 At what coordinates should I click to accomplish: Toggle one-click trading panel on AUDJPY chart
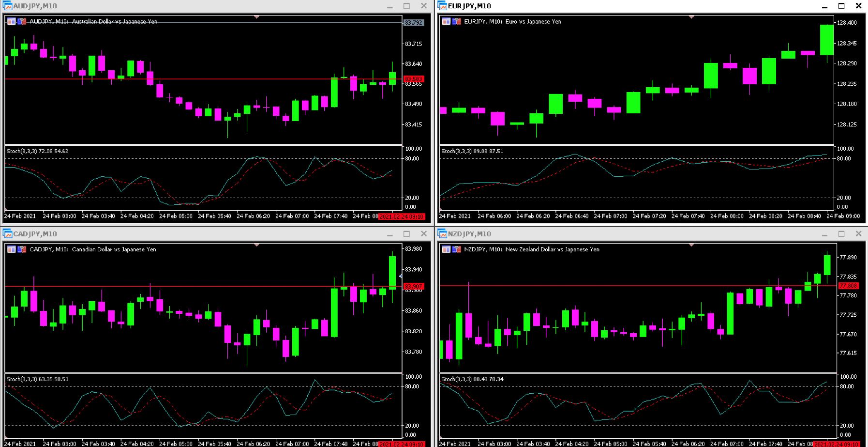22,21
